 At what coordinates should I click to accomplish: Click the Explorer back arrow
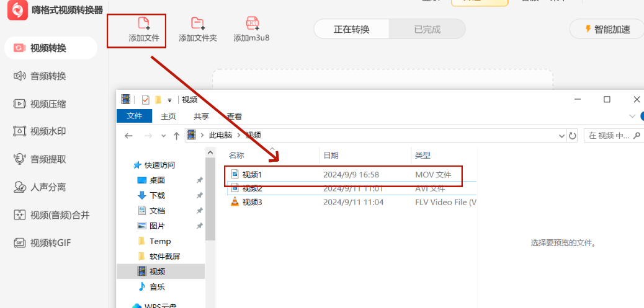(128, 136)
